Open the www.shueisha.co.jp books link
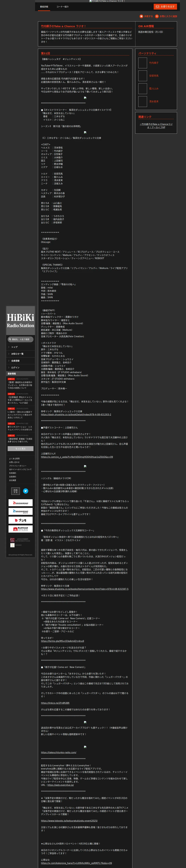186x868 pixels. tap(85, 589)
